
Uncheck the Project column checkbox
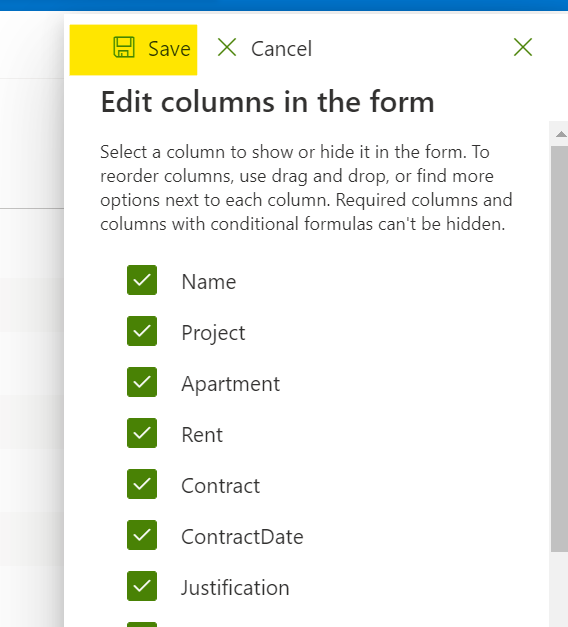click(x=142, y=331)
